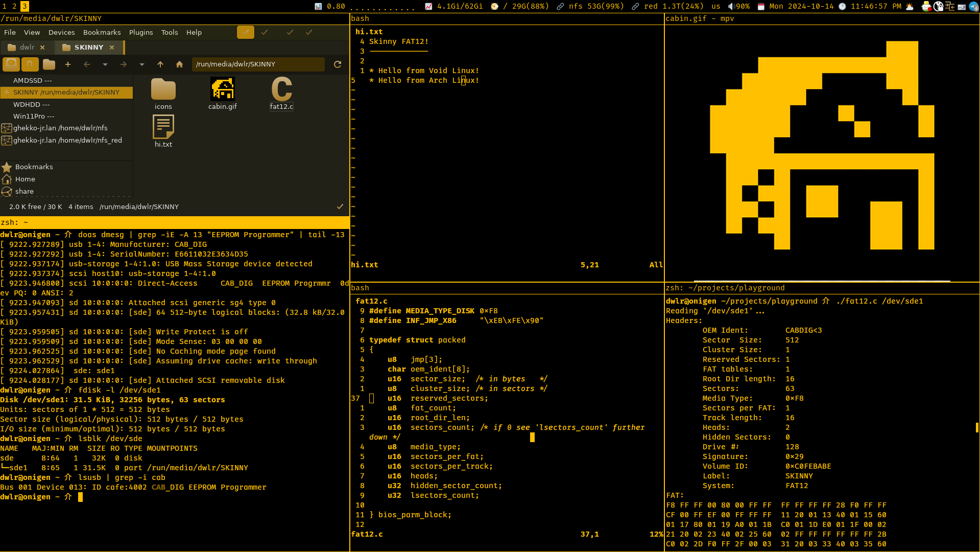
Task: Select the hi.txt file
Action: (163, 131)
